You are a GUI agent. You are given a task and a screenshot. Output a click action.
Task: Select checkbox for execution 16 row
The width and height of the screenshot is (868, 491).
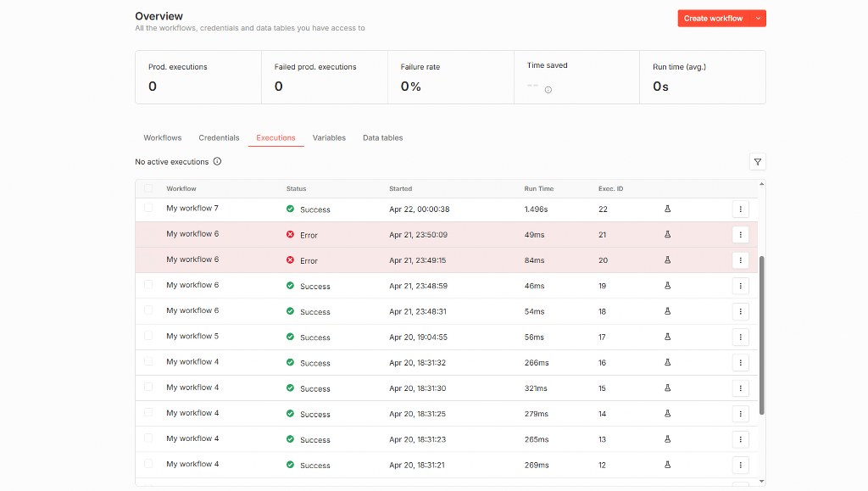click(148, 361)
